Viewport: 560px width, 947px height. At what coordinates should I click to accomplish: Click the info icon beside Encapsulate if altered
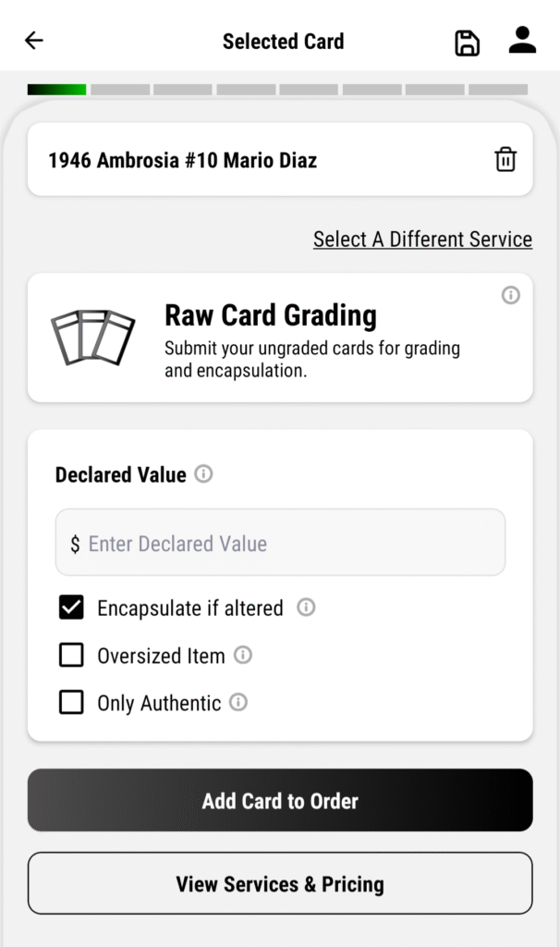pyautogui.click(x=306, y=608)
